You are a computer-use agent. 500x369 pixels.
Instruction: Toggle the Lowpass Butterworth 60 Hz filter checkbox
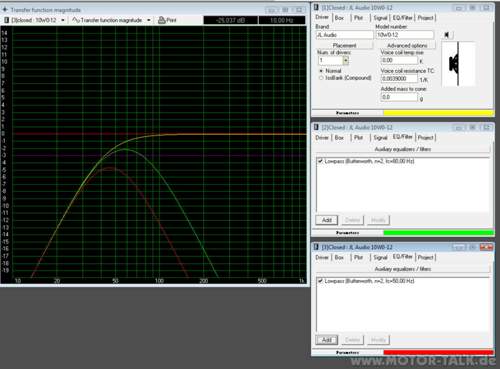(x=320, y=161)
